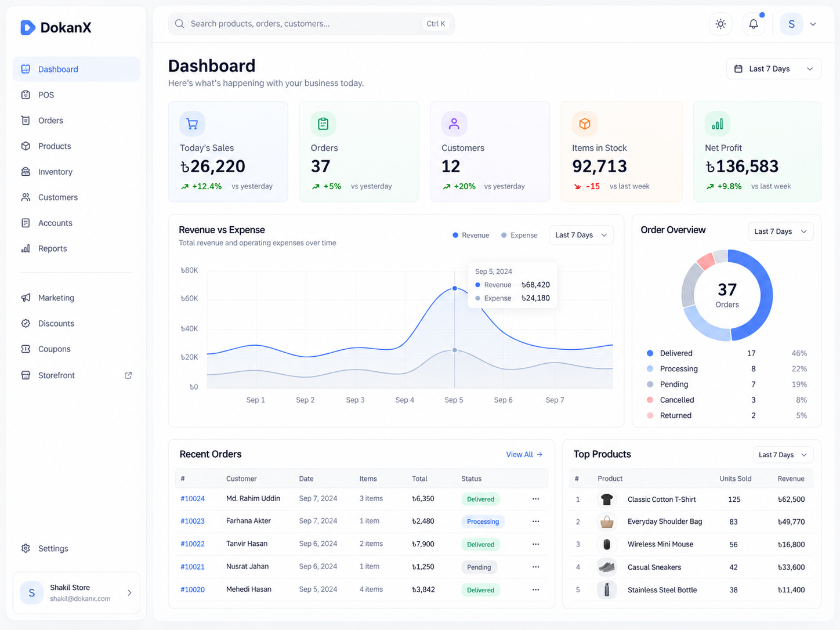Image resolution: width=840 pixels, height=630 pixels.
Task: Open the Order Overview period dropdown
Action: tap(780, 231)
